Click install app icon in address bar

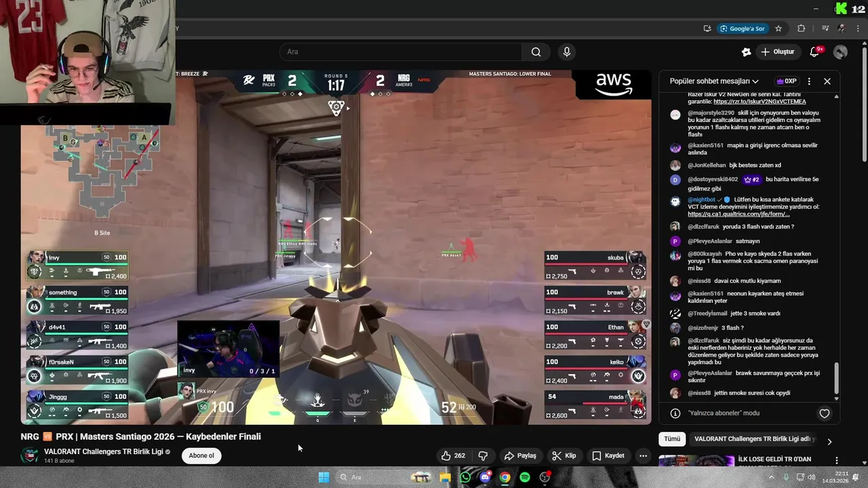click(707, 28)
